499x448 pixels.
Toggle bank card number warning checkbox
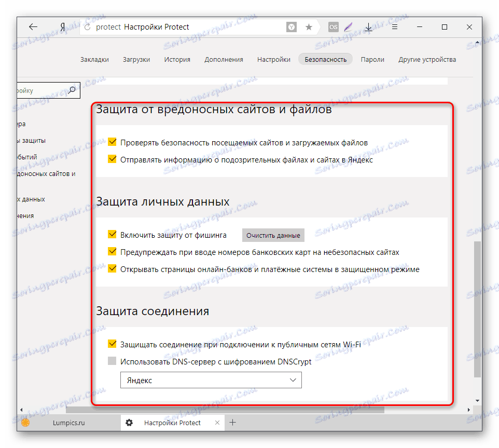tap(112, 252)
